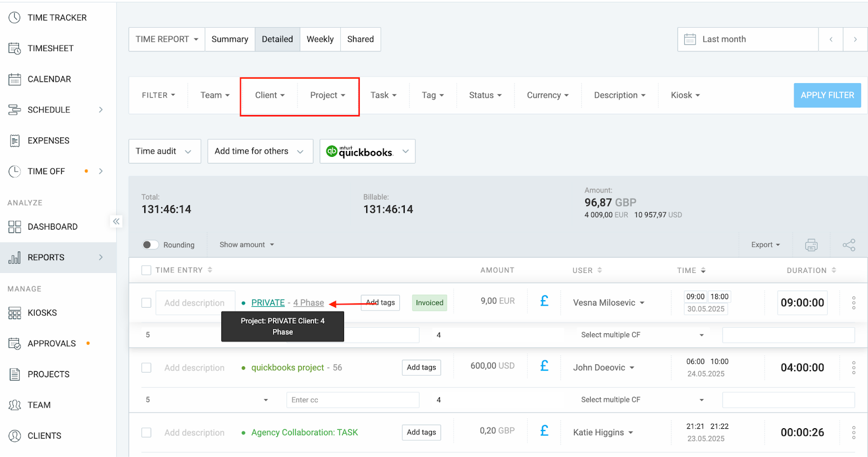Viewport: 868px width, 457px height.
Task: Collapse the sidebar with double-chevron icon
Action: (x=116, y=221)
